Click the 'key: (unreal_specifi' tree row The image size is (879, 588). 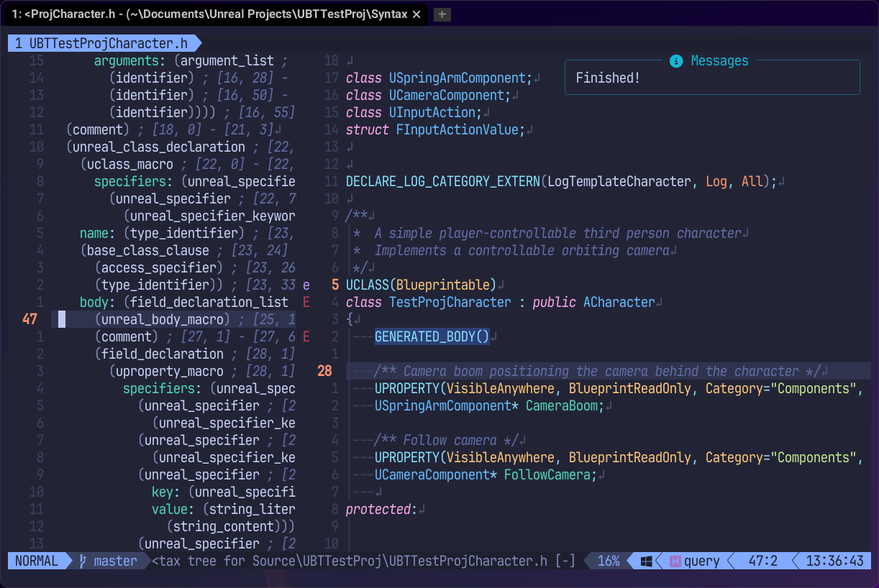click(x=223, y=492)
